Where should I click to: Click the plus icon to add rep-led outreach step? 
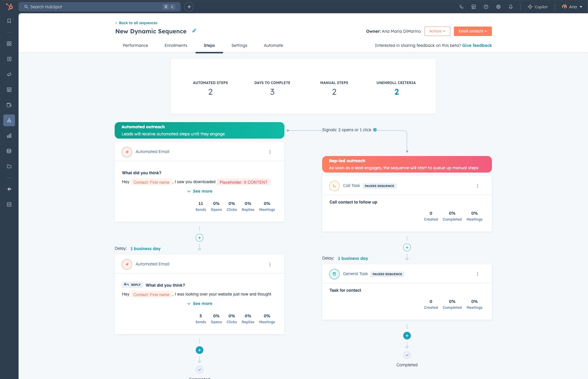click(407, 335)
